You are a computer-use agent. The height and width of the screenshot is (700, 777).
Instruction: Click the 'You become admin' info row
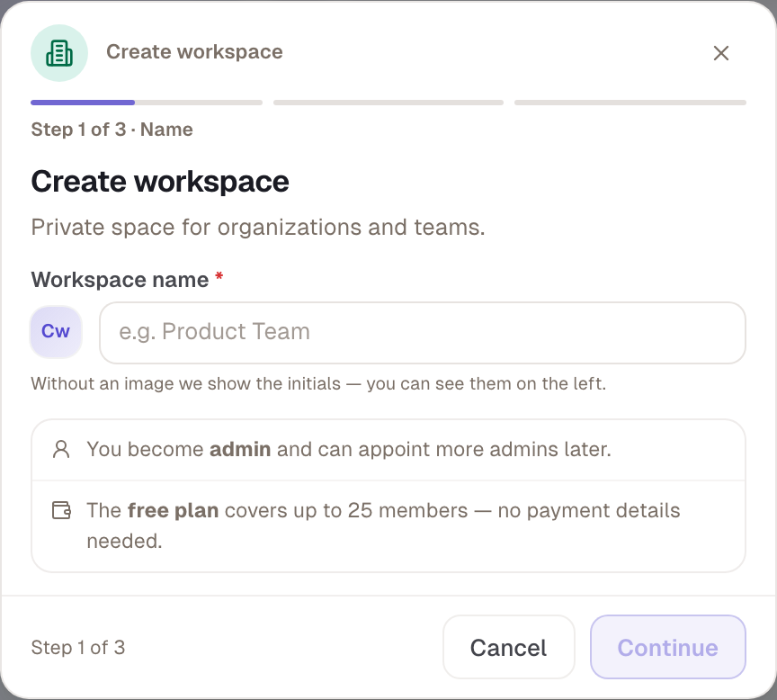pyautogui.click(x=388, y=450)
